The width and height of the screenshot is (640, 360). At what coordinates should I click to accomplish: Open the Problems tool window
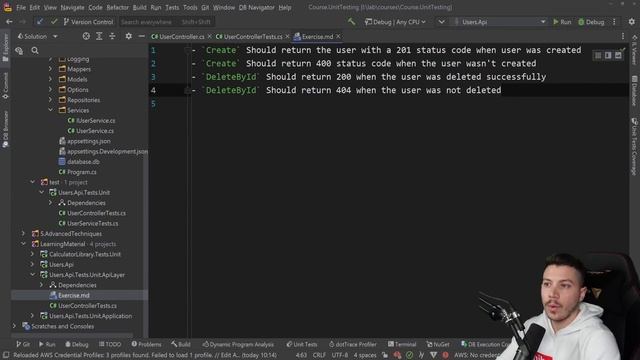point(146,344)
